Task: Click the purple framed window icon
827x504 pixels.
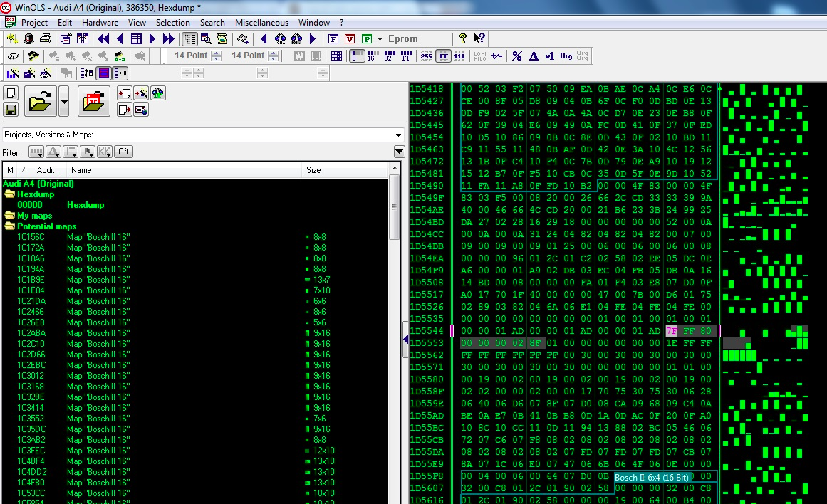Action: [104, 73]
